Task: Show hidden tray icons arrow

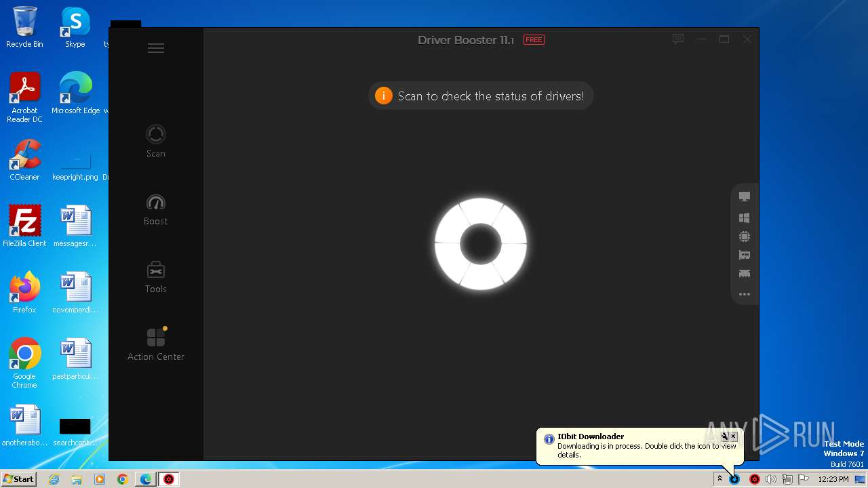Action: point(719,479)
